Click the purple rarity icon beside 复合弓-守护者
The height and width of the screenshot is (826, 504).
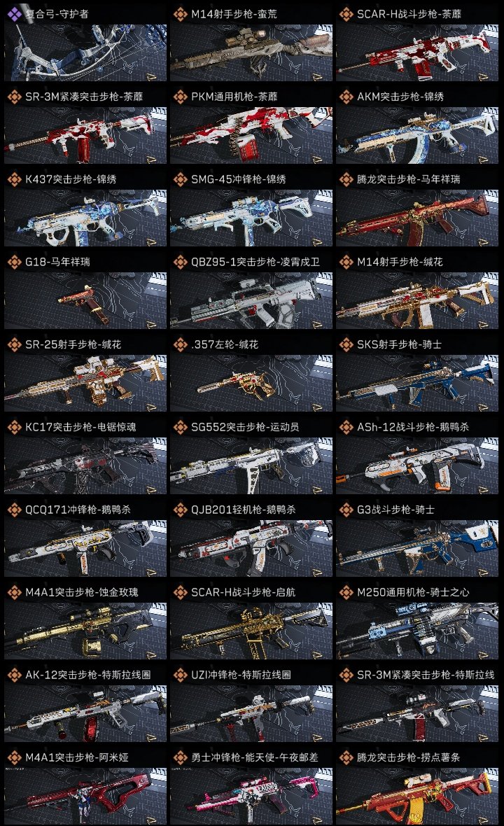click(14, 14)
